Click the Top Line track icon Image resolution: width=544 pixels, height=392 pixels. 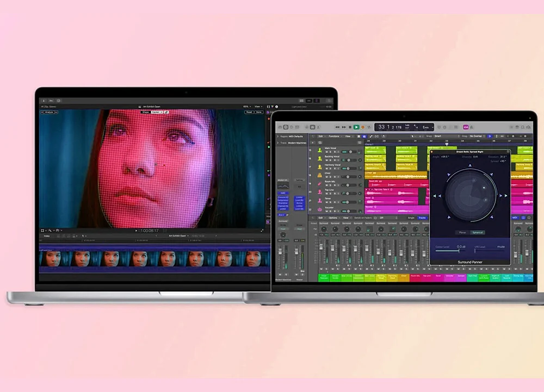point(319,192)
